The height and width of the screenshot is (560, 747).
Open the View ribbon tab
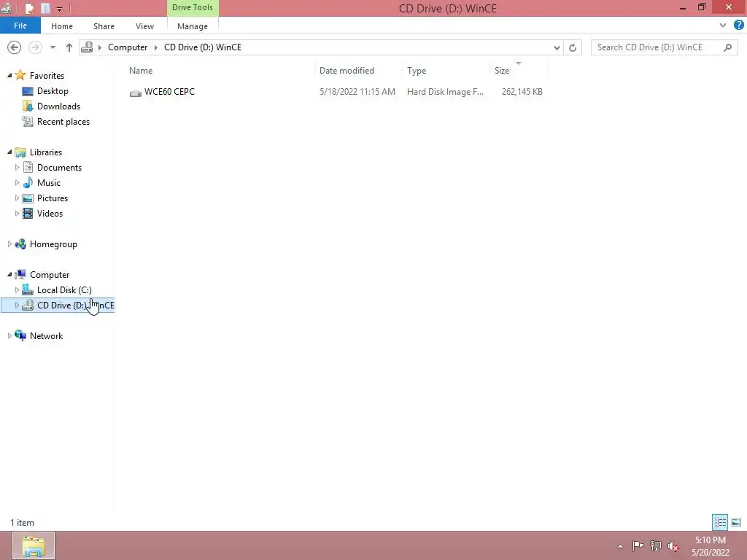click(x=144, y=26)
